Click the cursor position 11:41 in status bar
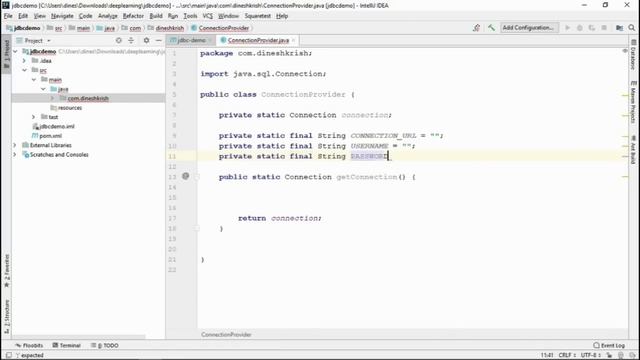Screen dimensions: 640x360 tap(547, 355)
